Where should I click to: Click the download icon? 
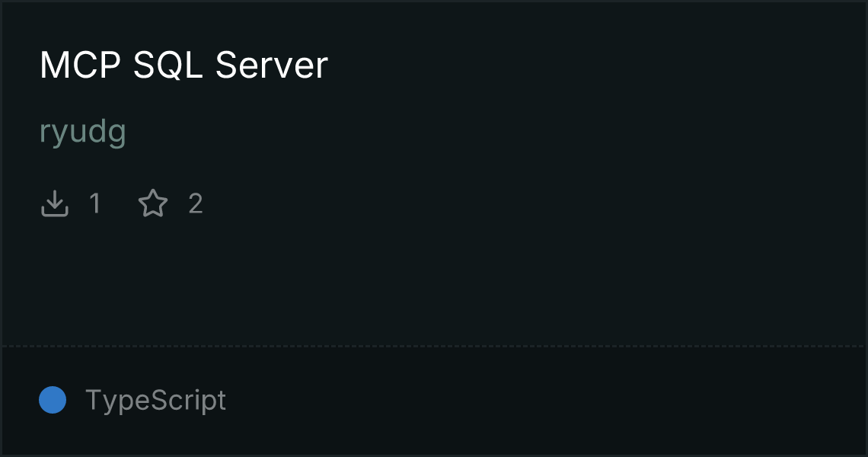54,203
